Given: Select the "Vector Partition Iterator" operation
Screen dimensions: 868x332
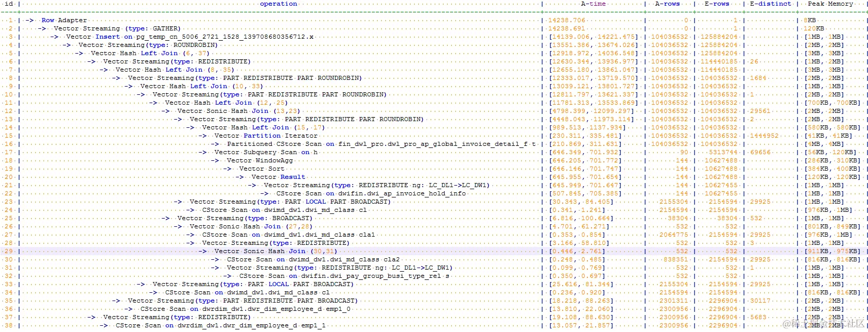Looking at the screenshot, I should point(266,136).
